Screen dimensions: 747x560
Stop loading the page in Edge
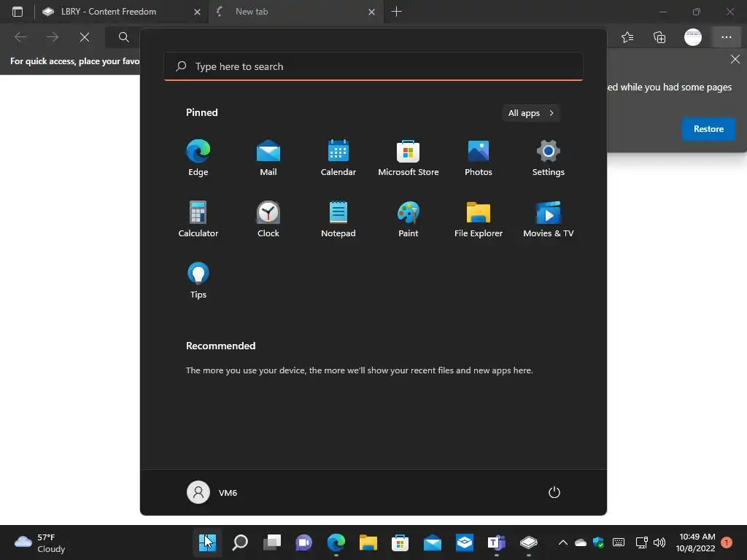click(x=85, y=37)
